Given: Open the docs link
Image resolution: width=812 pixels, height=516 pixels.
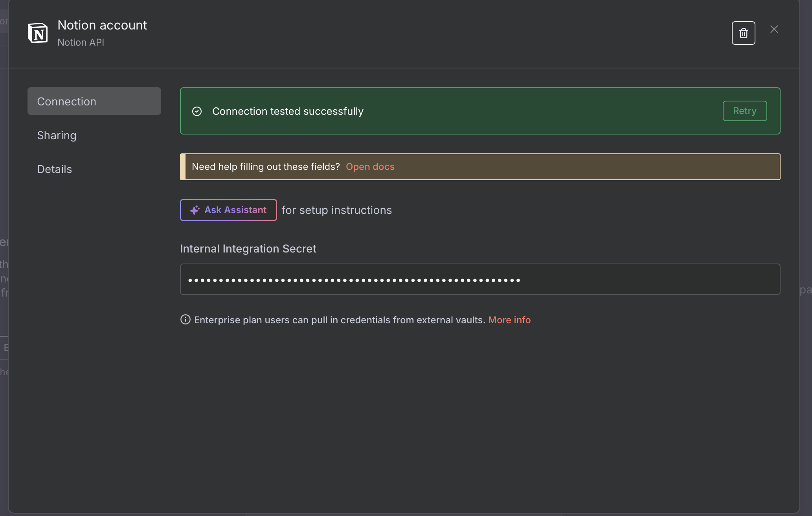Looking at the screenshot, I should point(370,167).
